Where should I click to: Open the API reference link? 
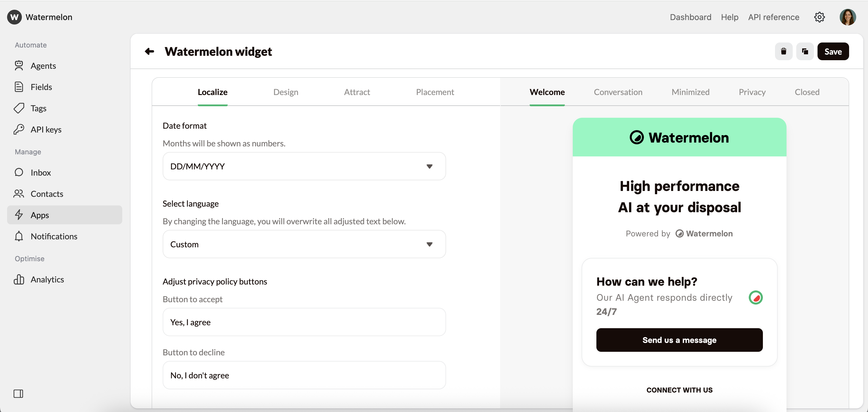coord(773,17)
